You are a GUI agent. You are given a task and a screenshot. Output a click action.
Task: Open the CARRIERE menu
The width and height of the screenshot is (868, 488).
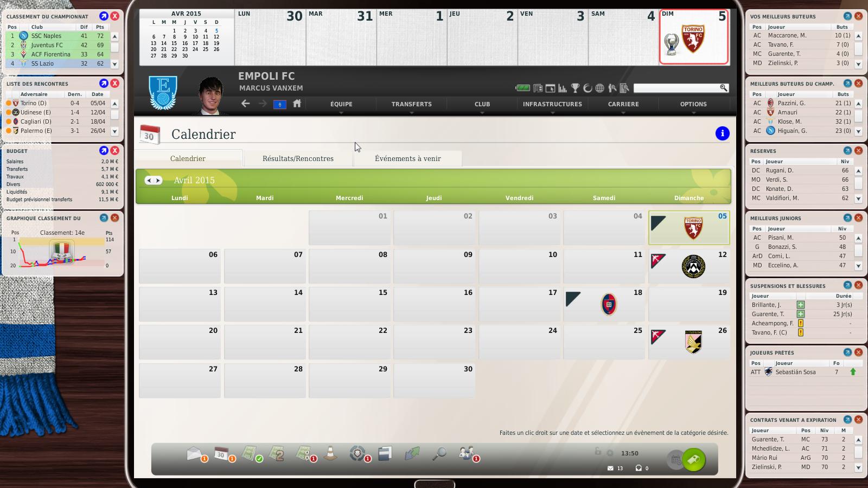623,104
